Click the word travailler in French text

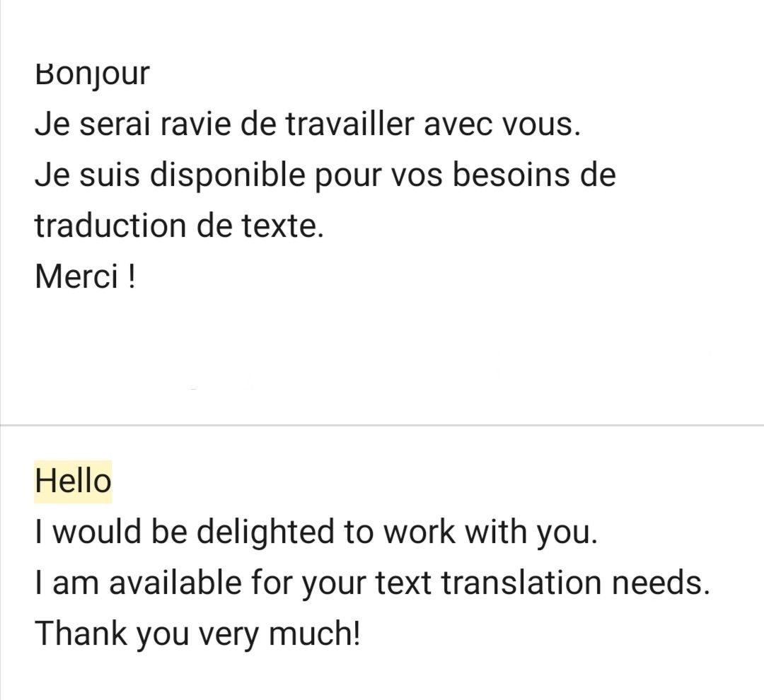point(349,124)
